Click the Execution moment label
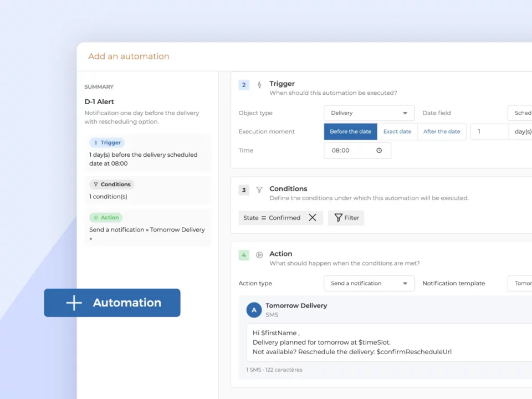Image resolution: width=532 pixels, height=399 pixels. (x=267, y=132)
